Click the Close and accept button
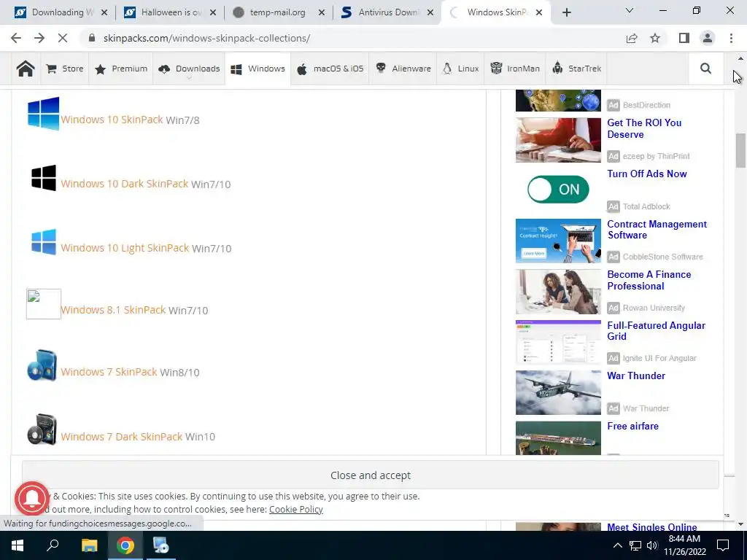The width and height of the screenshot is (747, 560). [370, 475]
